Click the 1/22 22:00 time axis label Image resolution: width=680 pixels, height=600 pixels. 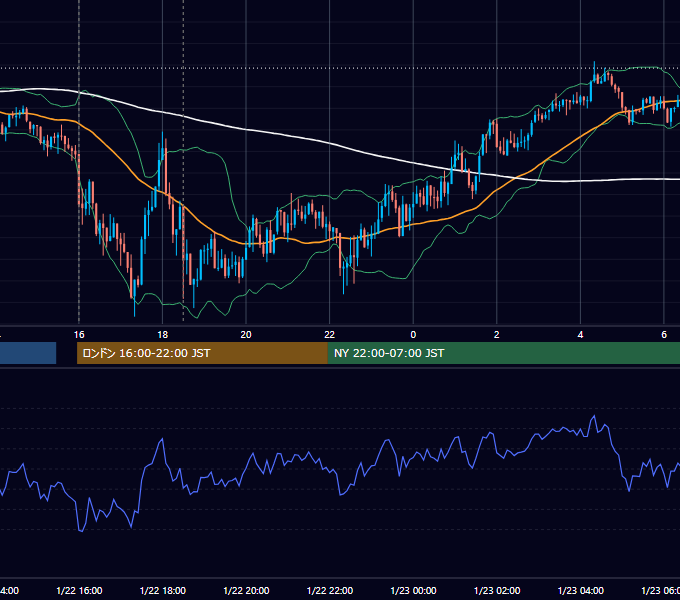[330, 590]
